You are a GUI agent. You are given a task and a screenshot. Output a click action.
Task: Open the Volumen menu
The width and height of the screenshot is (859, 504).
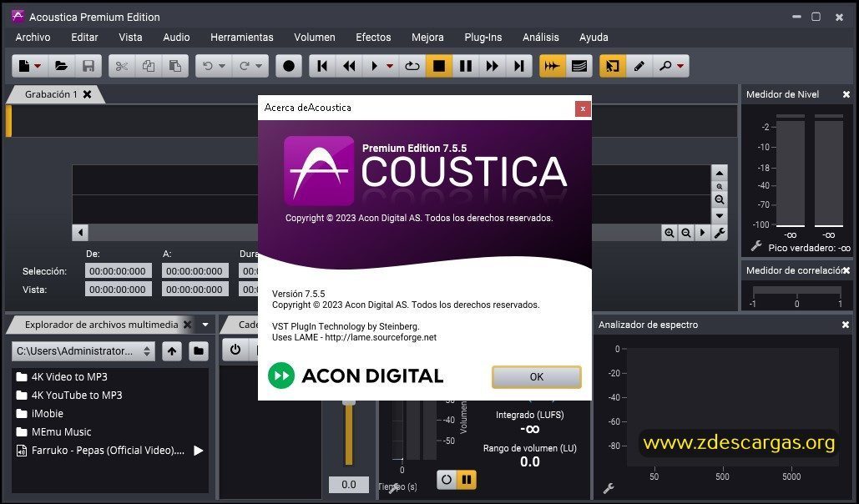click(315, 38)
